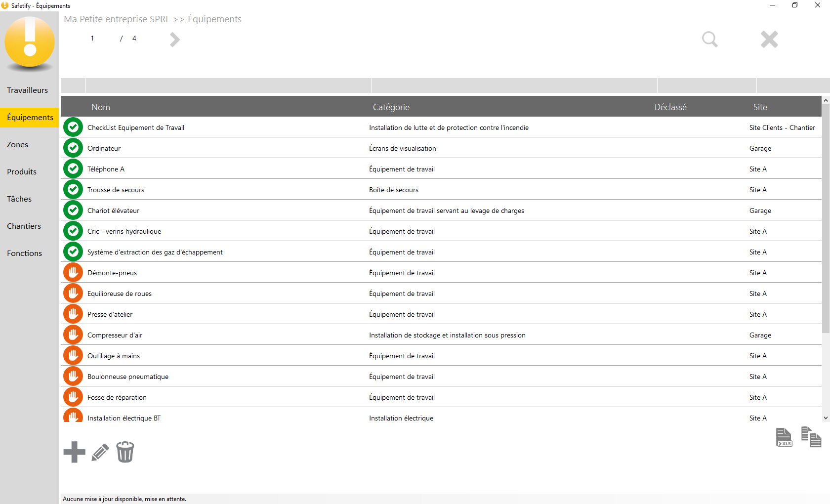The width and height of the screenshot is (830, 504).
Task: Click orange hand icon beside Démonte-pneus
Action: 73,273
